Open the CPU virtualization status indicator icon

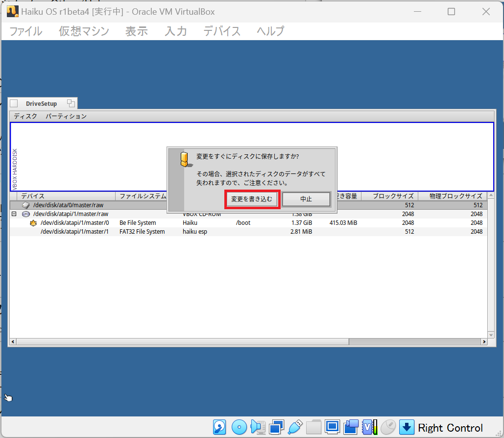[369, 427]
